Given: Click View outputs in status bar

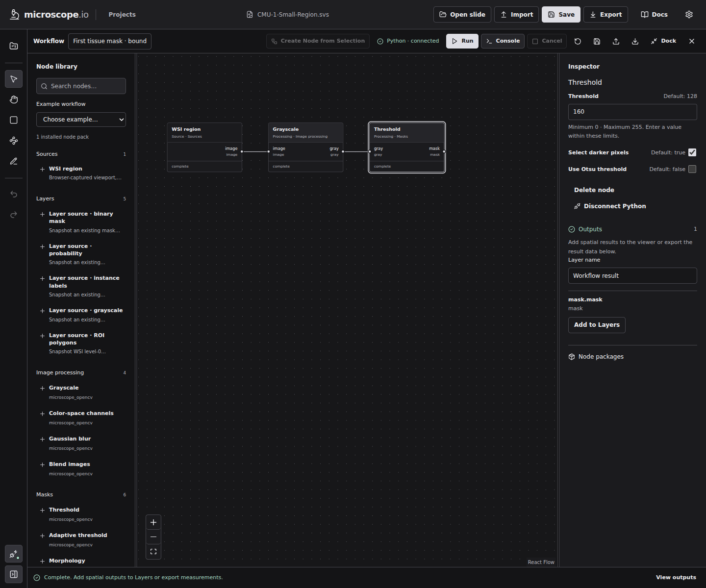Looking at the screenshot, I should (676, 577).
